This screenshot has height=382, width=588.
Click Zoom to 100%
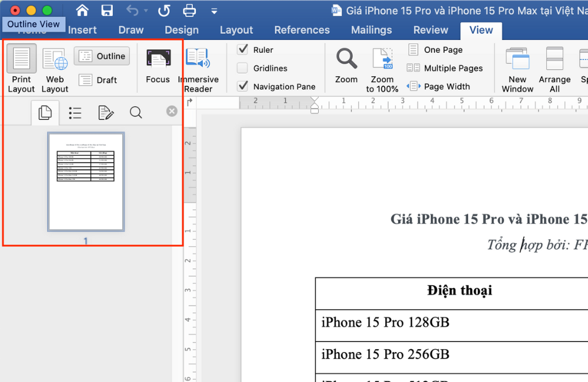click(382, 70)
